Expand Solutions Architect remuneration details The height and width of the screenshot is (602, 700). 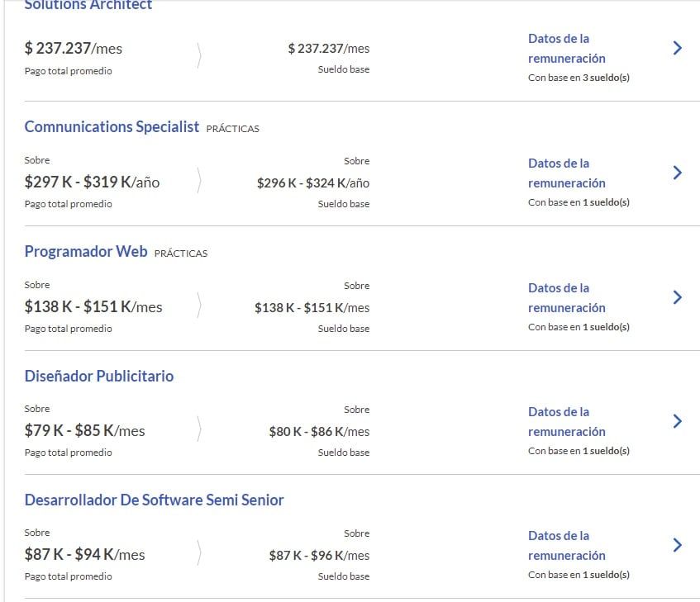click(x=678, y=48)
